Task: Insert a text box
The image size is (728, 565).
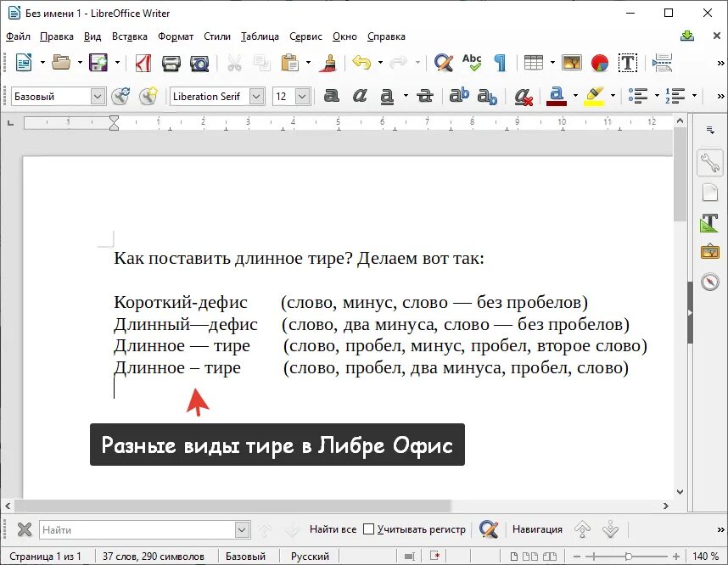Action: tap(628, 63)
